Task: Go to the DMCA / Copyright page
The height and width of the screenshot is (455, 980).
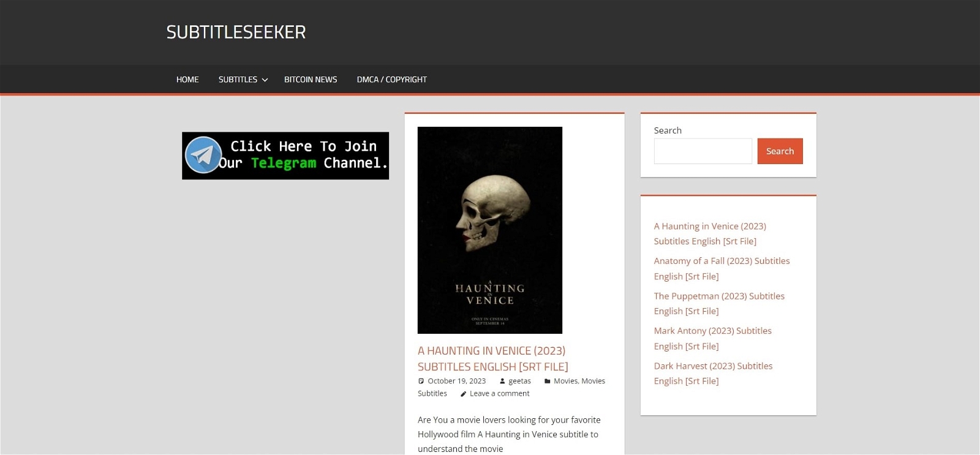Action: (391, 80)
